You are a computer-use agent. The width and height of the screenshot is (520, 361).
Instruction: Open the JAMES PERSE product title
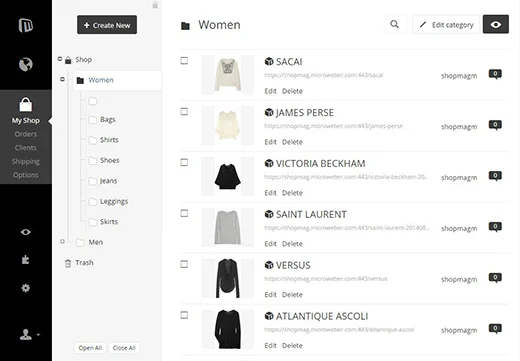pos(305,113)
